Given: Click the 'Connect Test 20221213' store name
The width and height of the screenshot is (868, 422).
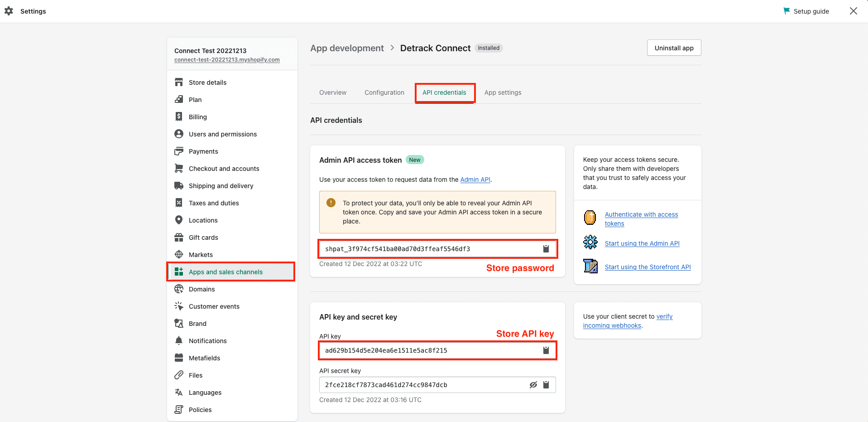Looking at the screenshot, I should (x=211, y=51).
